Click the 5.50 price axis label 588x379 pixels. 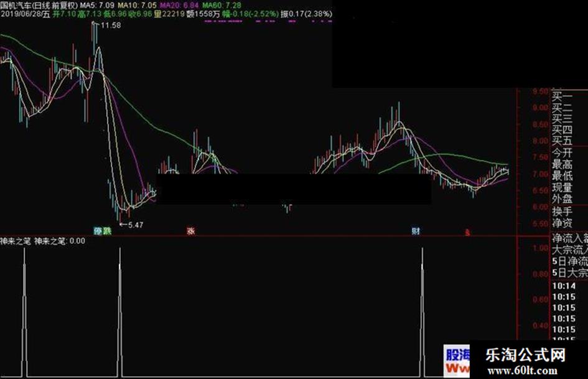(x=540, y=224)
